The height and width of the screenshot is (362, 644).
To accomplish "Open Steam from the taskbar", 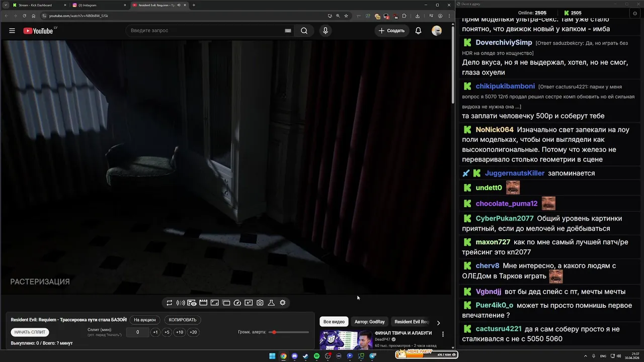I will pos(305,356).
